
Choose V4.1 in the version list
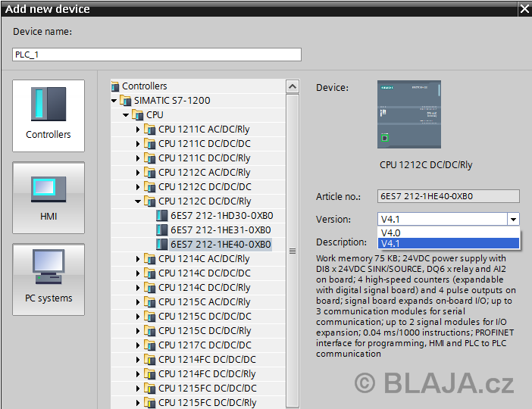pyautogui.click(x=448, y=243)
